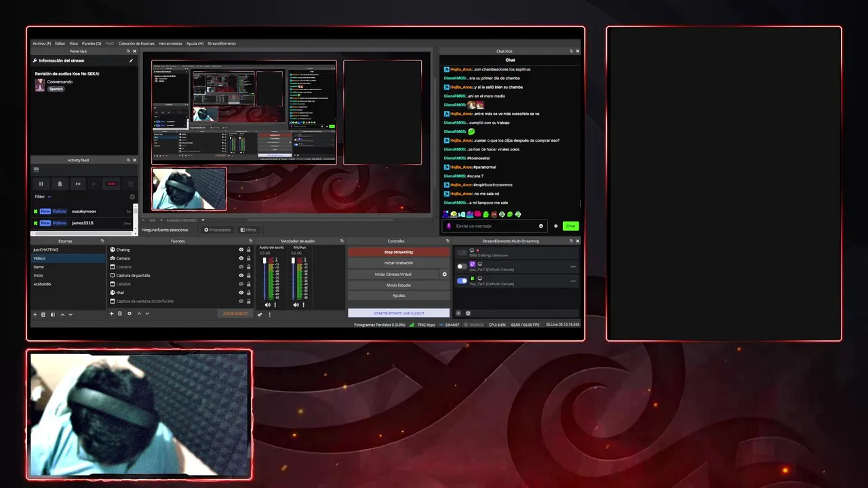
Task: Open the Editar menu
Action: click(x=60, y=43)
